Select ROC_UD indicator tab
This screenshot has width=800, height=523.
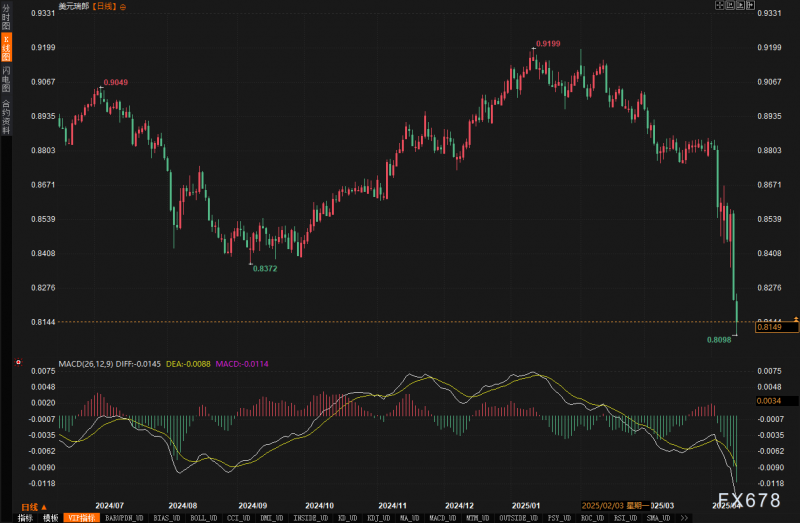click(592, 518)
